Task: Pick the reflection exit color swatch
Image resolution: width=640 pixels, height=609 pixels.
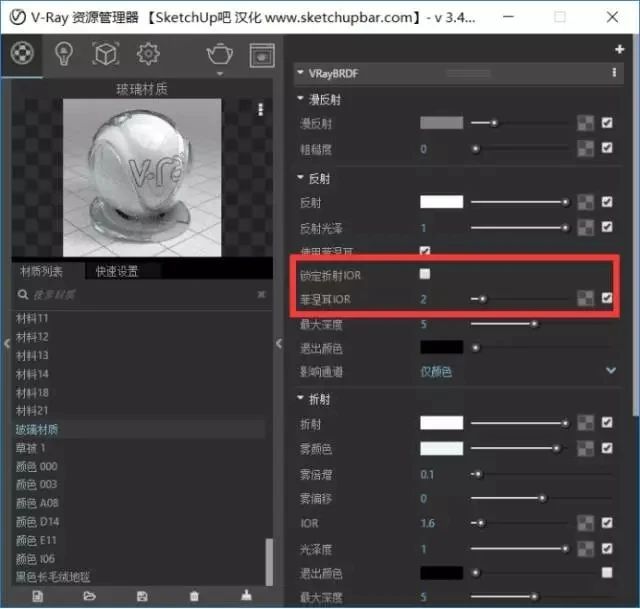Action: (x=442, y=347)
